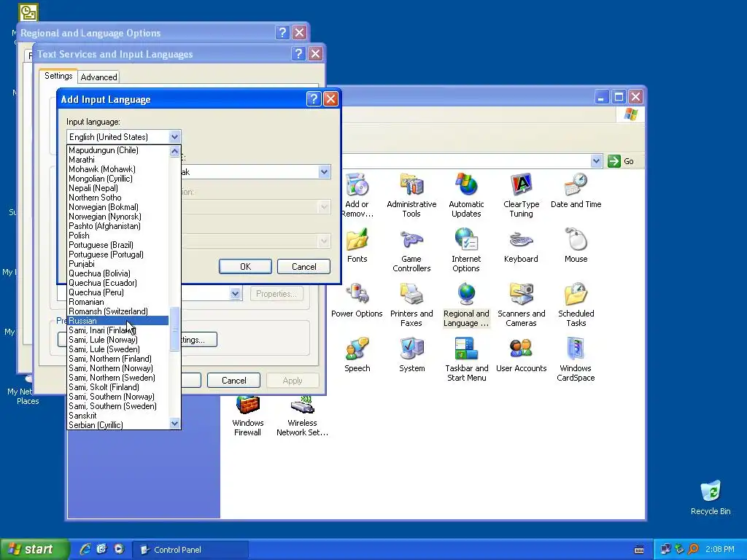Choose Marathi in the language list
The width and height of the screenshot is (747, 560).
tap(118, 160)
